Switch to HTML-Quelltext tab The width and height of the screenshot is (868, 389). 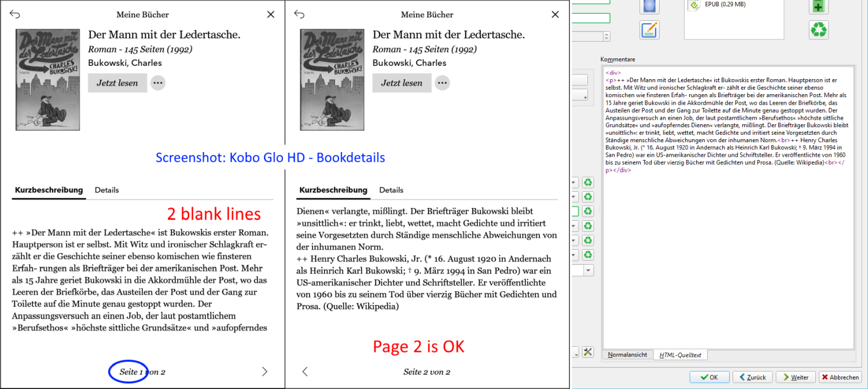pyautogui.click(x=680, y=355)
